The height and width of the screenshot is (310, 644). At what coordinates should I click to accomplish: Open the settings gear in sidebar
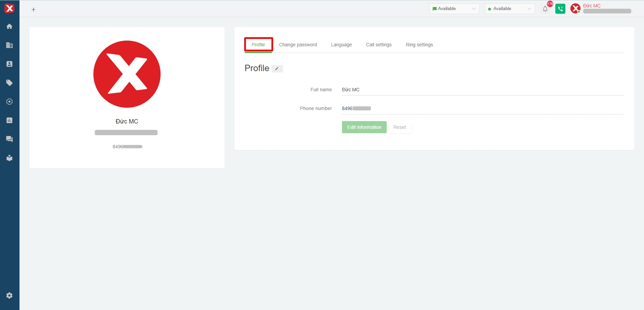tap(9, 296)
